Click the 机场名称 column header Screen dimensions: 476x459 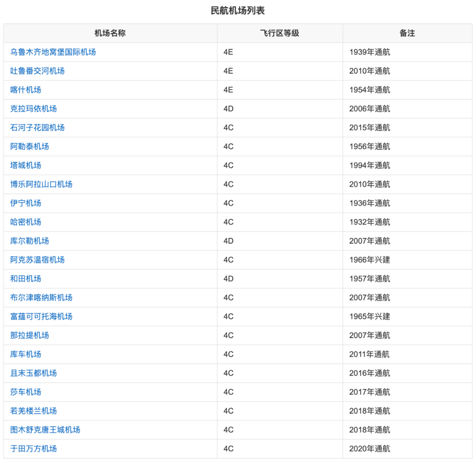pyautogui.click(x=110, y=33)
